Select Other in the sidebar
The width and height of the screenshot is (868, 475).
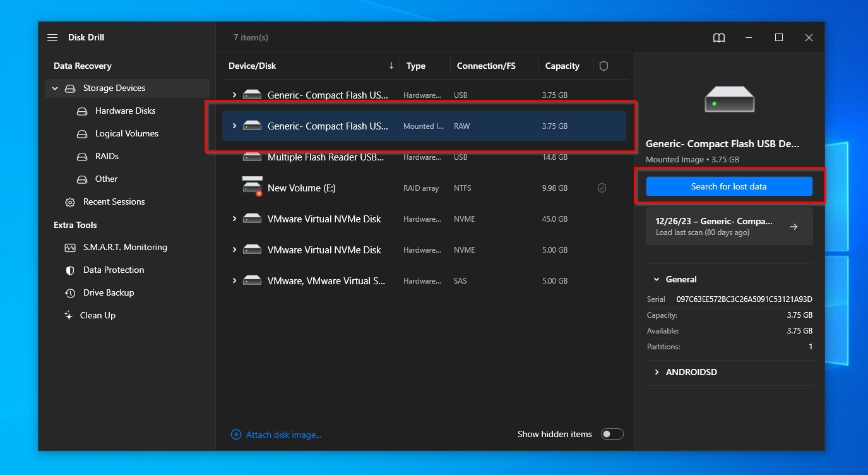pos(107,179)
